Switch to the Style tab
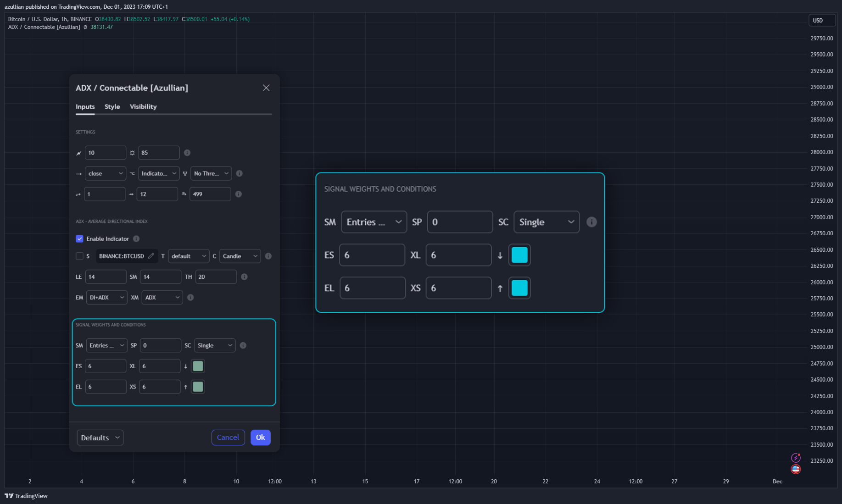This screenshot has width=842, height=504. [112, 106]
